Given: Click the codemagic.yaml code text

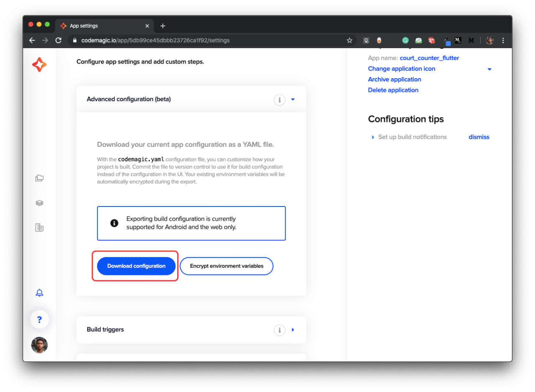Looking at the screenshot, I should [x=141, y=159].
